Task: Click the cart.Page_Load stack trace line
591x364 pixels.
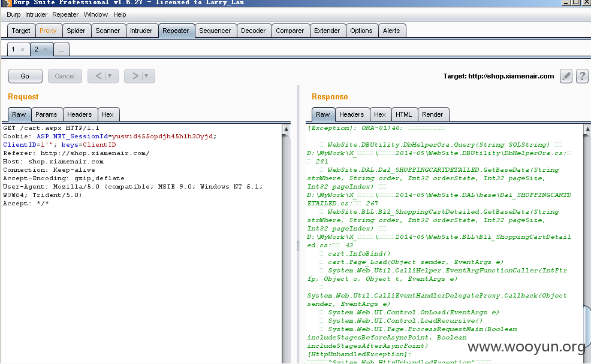Action: 415,262
